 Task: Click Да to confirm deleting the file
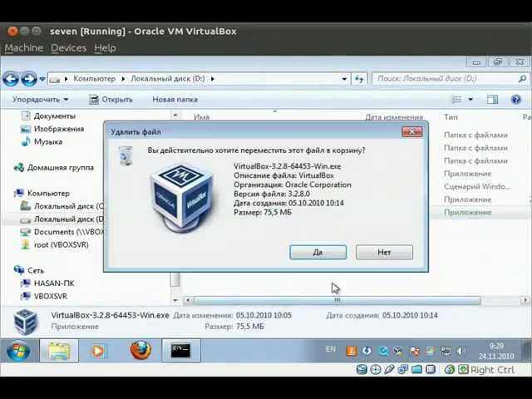[x=318, y=253]
